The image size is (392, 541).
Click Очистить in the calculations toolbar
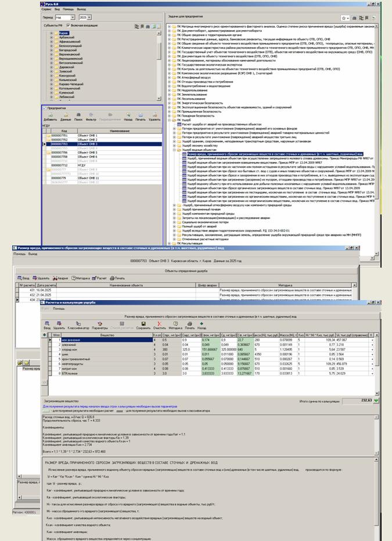[159, 326]
